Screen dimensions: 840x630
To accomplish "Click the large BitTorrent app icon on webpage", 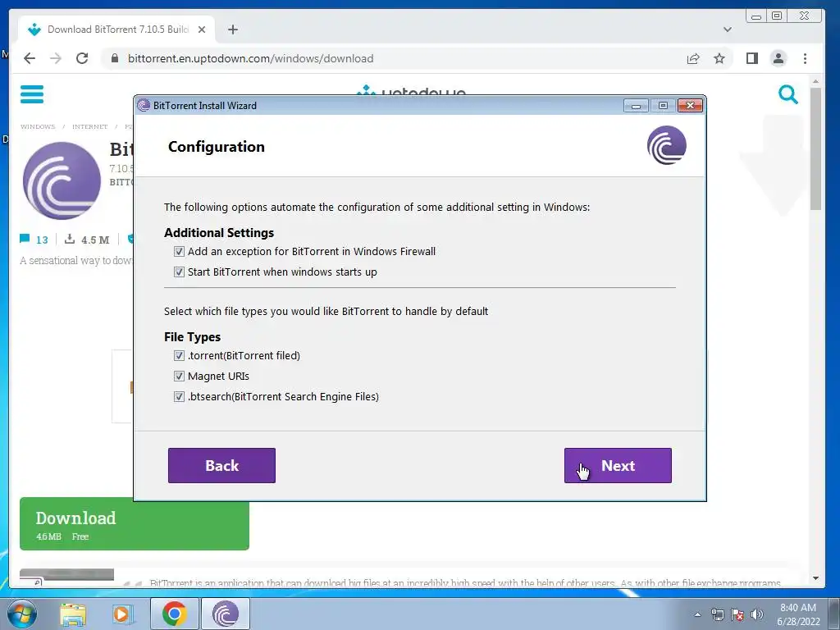I will click(62, 180).
